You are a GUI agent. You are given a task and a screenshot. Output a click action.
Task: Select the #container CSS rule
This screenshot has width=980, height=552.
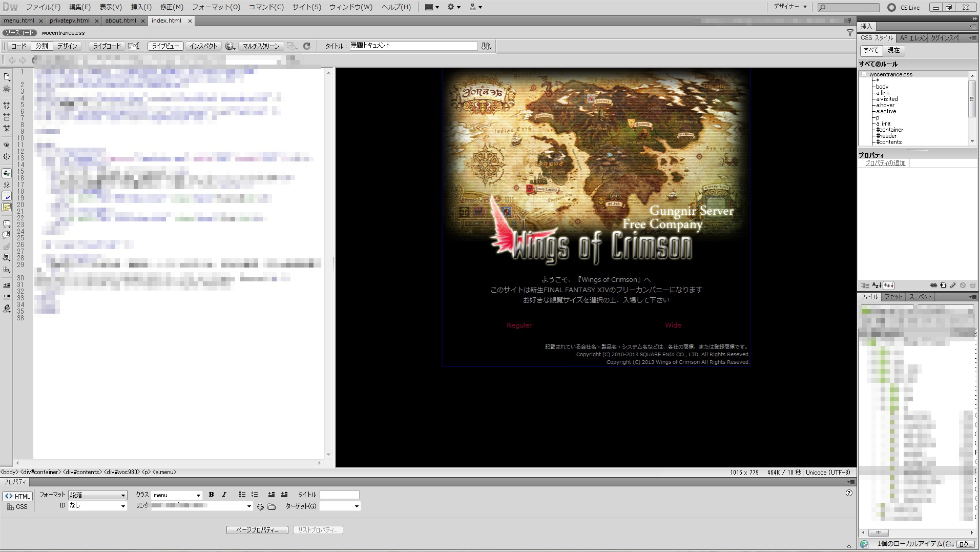coord(890,130)
